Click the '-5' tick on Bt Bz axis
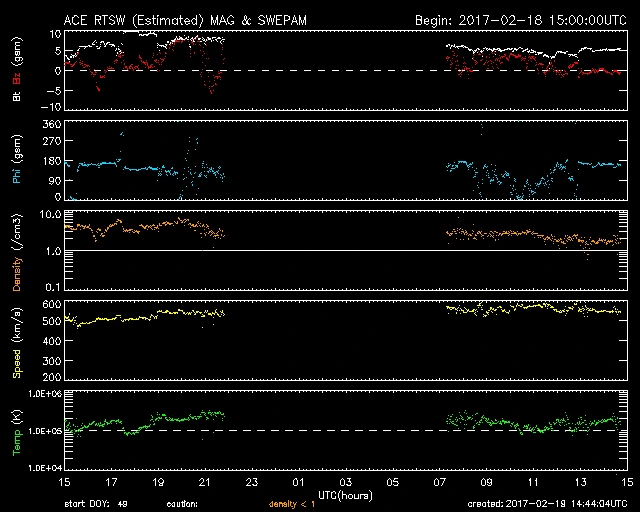 click(x=54, y=90)
